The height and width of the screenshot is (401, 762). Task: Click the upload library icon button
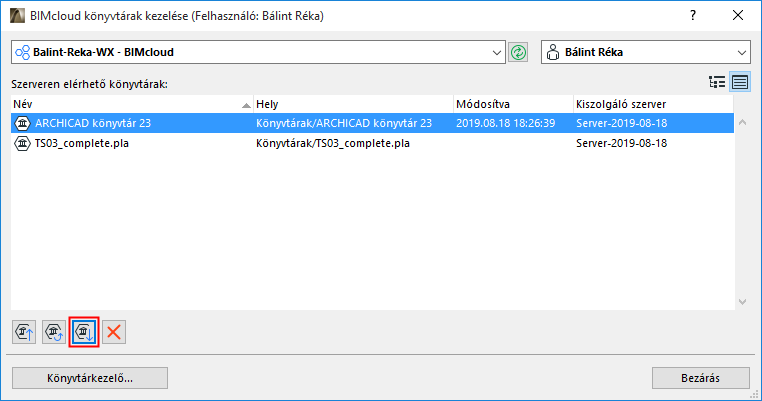(24, 332)
